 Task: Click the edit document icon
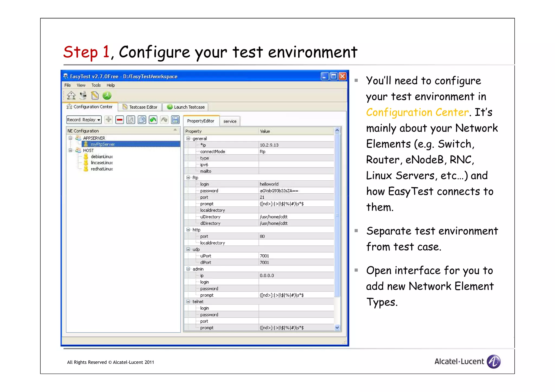pyautogui.click(x=131, y=119)
